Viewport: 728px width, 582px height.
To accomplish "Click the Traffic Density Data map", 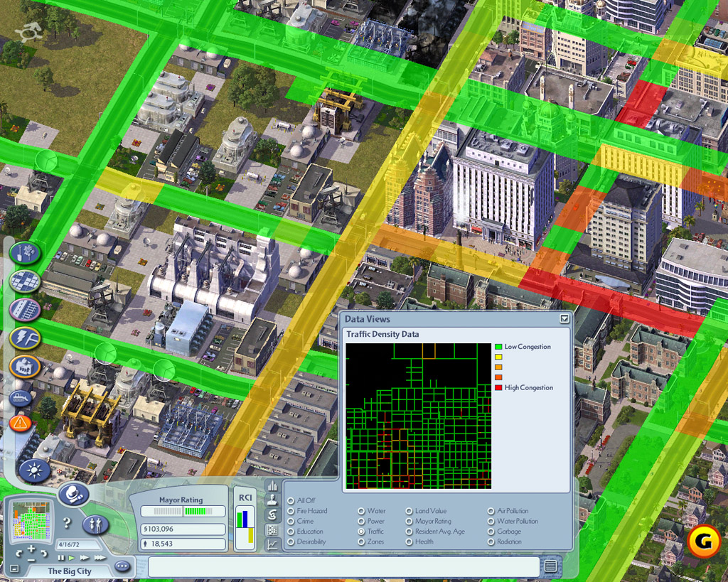I will pos(418,416).
